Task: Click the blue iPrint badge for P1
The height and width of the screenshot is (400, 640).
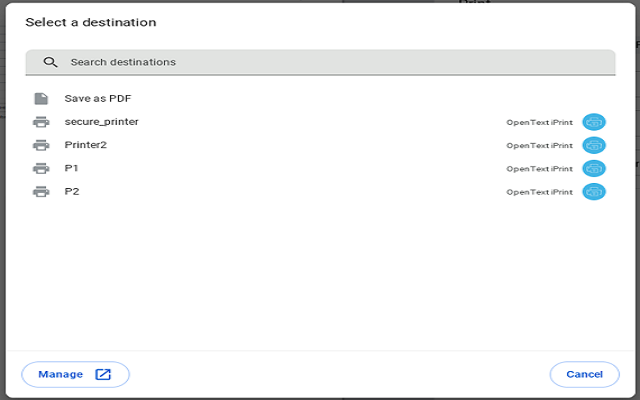Action: [594, 168]
